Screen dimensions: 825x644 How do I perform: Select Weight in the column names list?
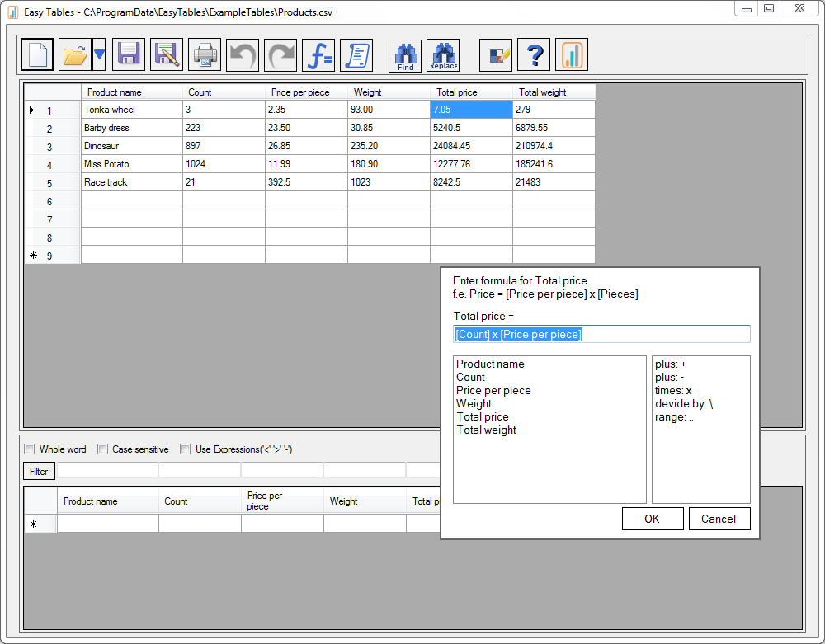click(474, 403)
